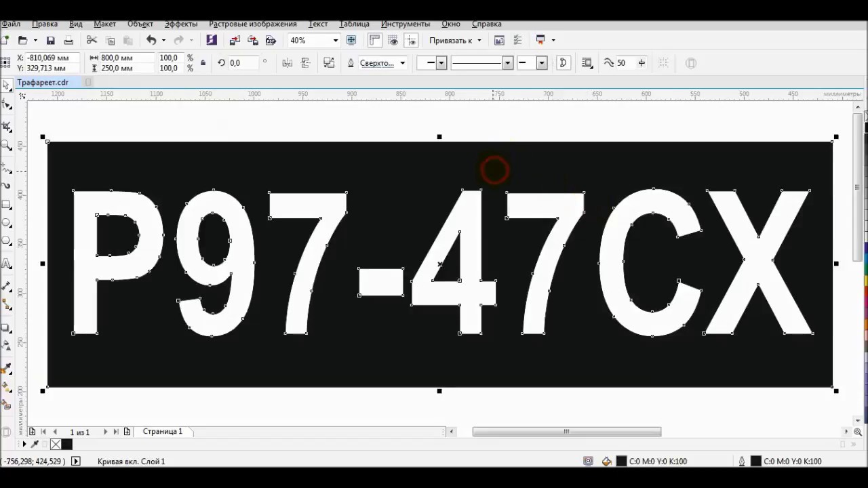This screenshot has height=488, width=868.
Task: Click the Import icon
Action: coord(235,41)
